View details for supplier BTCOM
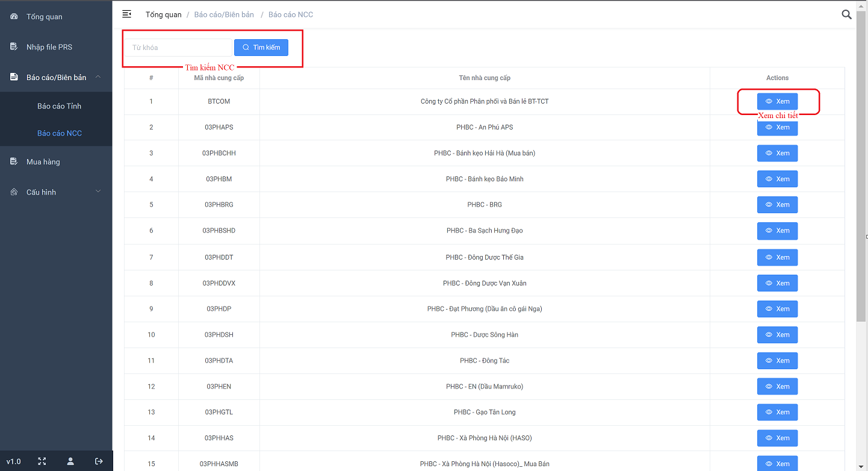868x471 pixels. click(x=777, y=101)
